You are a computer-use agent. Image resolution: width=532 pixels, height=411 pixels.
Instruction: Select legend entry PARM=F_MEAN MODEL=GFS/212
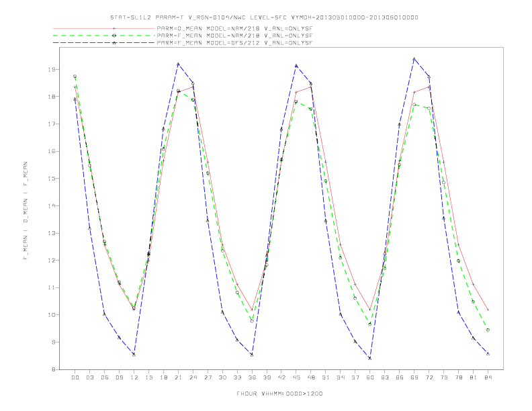pos(234,43)
